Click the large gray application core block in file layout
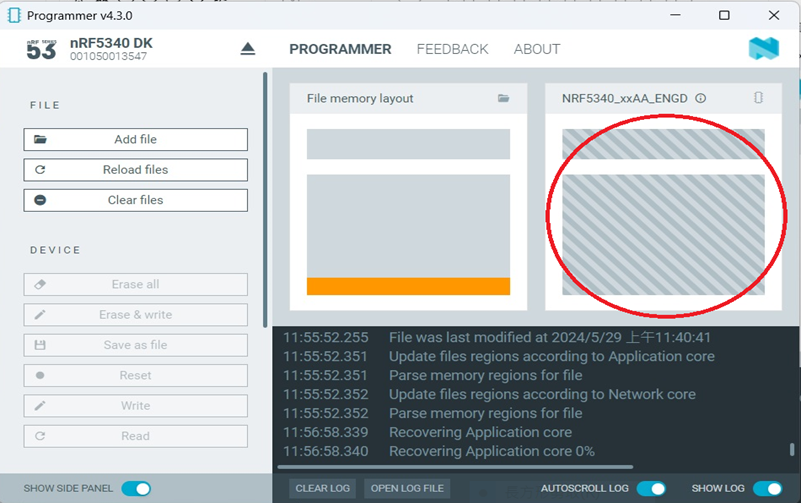 [x=408, y=226]
